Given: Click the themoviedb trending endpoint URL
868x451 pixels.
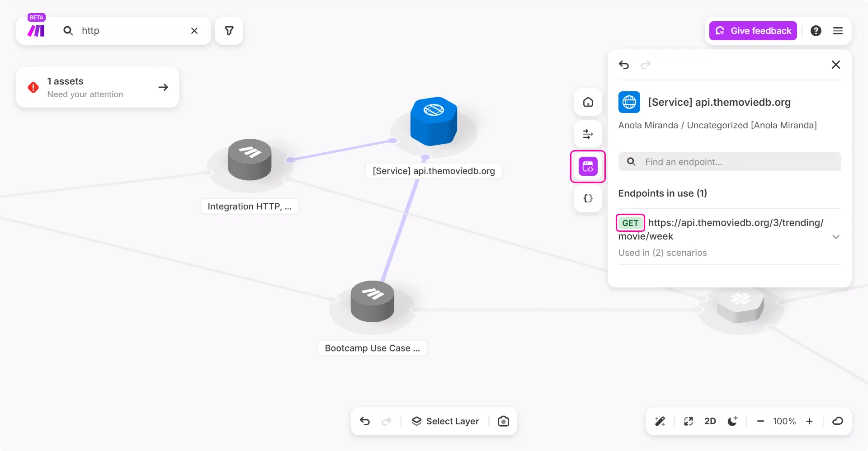Looking at the screenshot, I should 721,230.
